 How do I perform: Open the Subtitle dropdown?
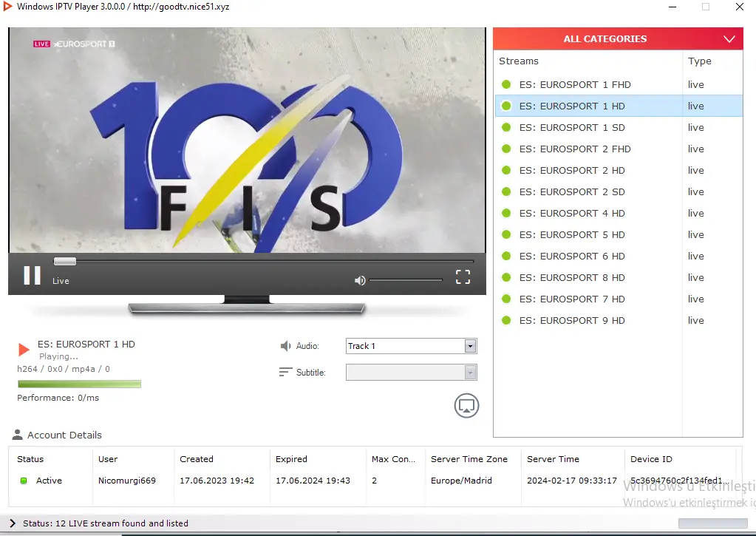pyautogui.click(x=412, y=372)
